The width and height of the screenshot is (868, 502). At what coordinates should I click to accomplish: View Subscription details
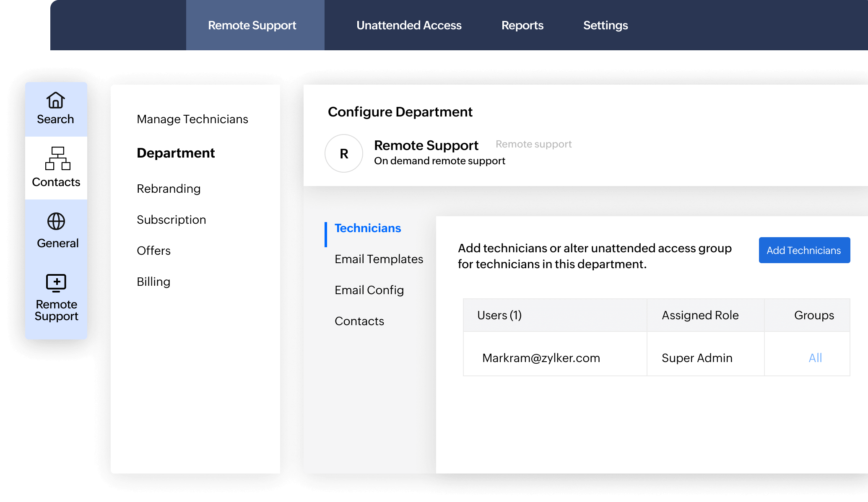[x=171, y=219]
